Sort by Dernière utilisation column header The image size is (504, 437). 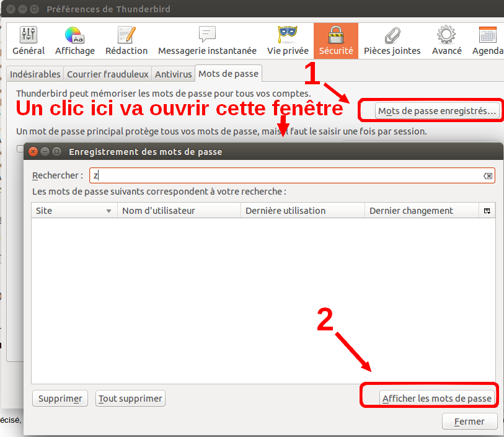pos(302,211)
